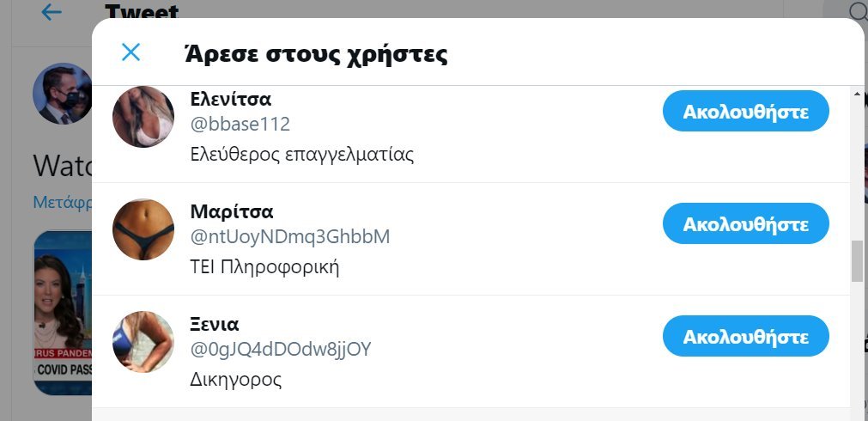
Task: Click the tweet author's avatar
Action: (x=60, y=93)
